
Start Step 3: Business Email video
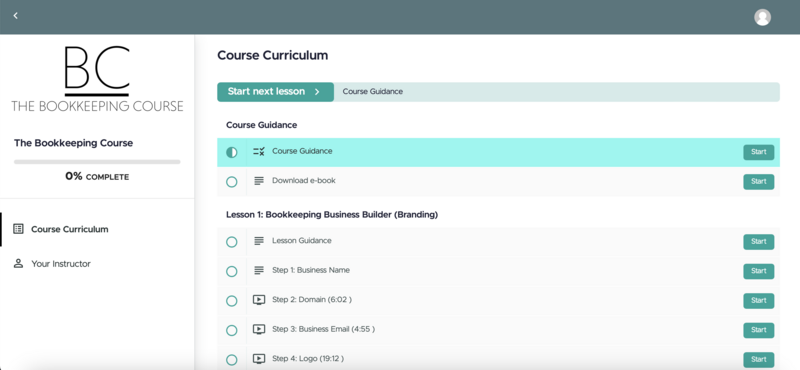point(758,331)
